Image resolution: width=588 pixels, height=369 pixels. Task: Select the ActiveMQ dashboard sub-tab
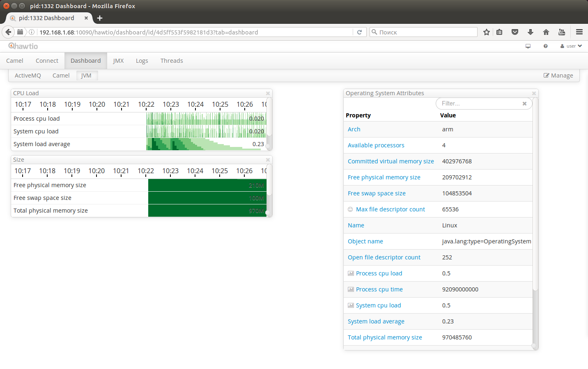point(28,76)
